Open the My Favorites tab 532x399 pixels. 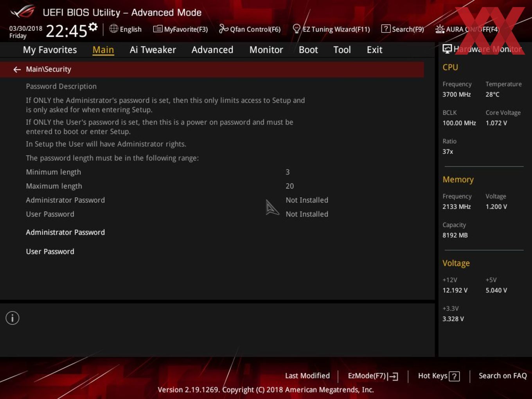coord(50,50)
